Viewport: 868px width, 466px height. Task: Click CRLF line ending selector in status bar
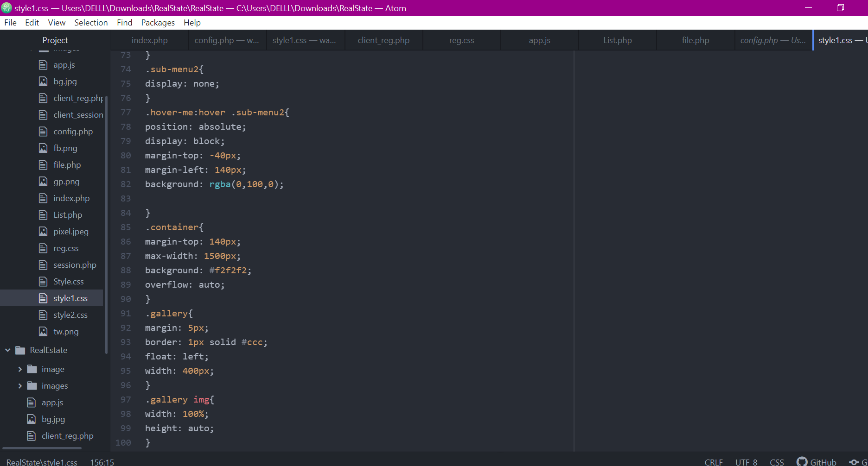point(714,462)
